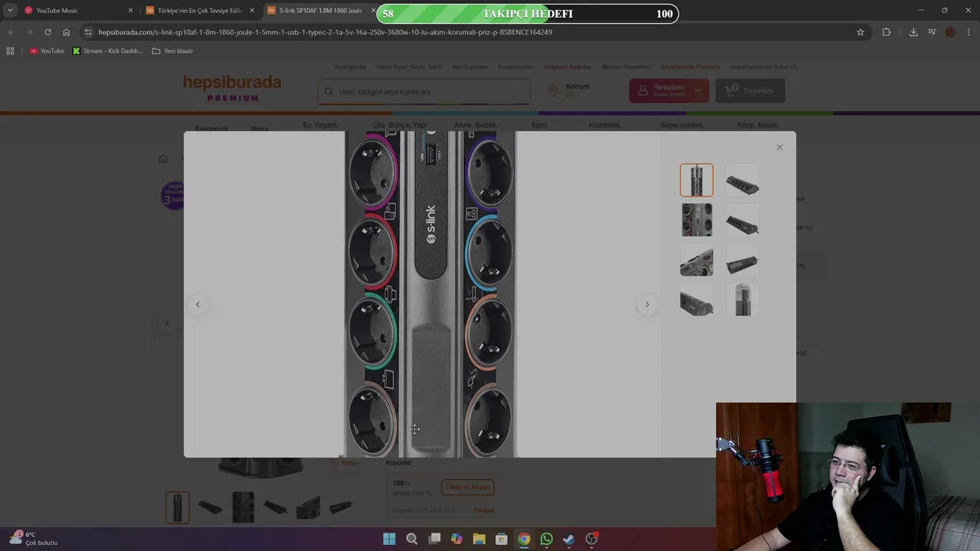Open the Moda category menu
Screen dimensions: 980x551
coord(260,128)
